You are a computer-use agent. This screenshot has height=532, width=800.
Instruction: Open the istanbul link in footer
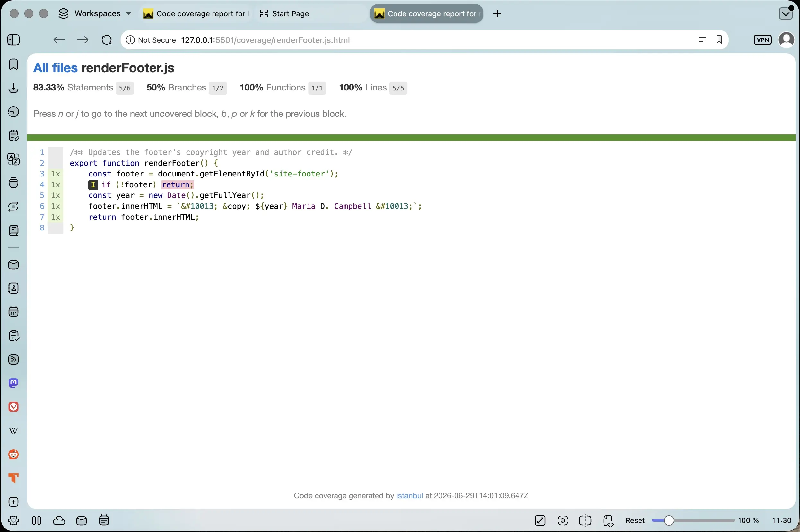[409, 496]
